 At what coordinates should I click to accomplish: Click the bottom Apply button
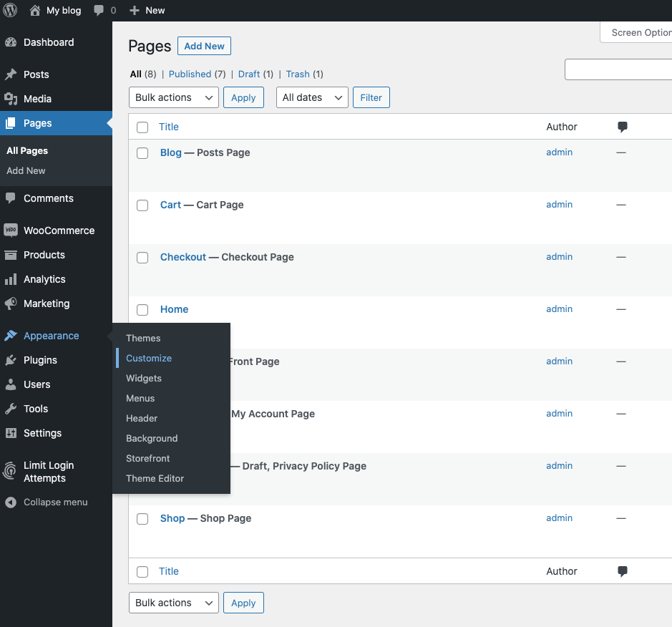(x=243, y=603)
